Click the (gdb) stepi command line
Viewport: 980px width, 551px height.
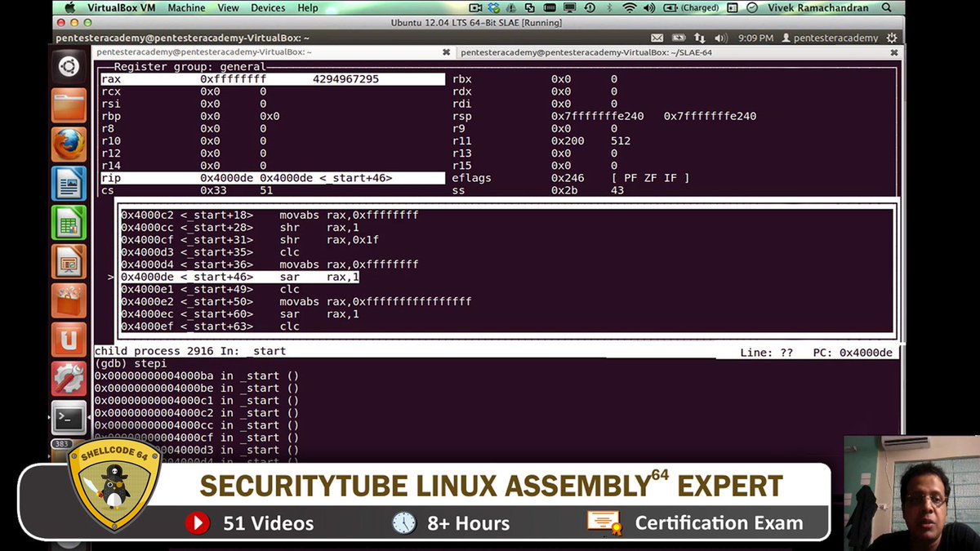click(x=131, y=363)
